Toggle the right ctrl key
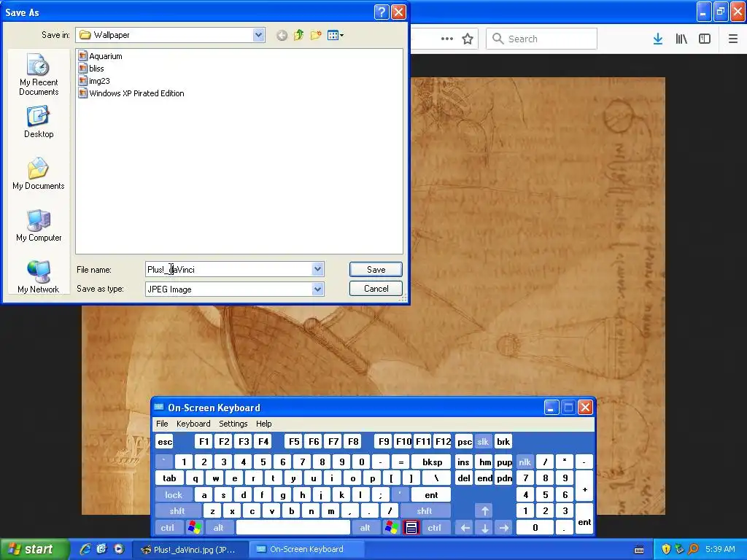 [x=435, y=528]
